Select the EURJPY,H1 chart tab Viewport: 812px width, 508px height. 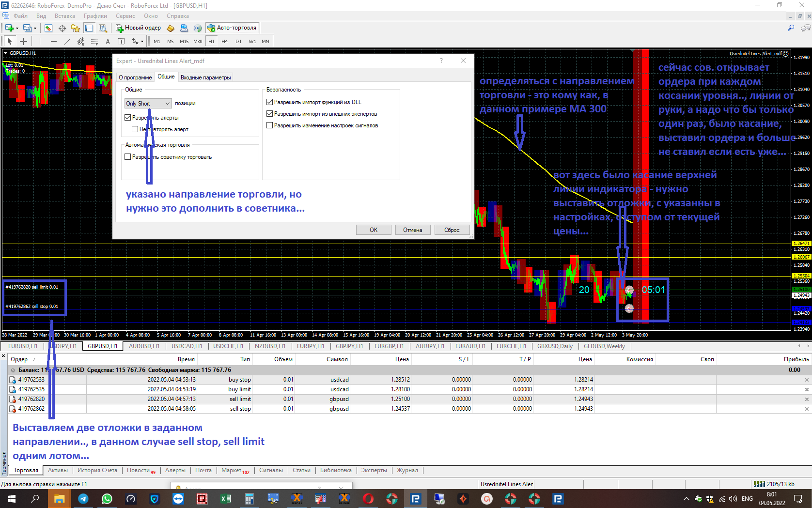pos(311,346)
